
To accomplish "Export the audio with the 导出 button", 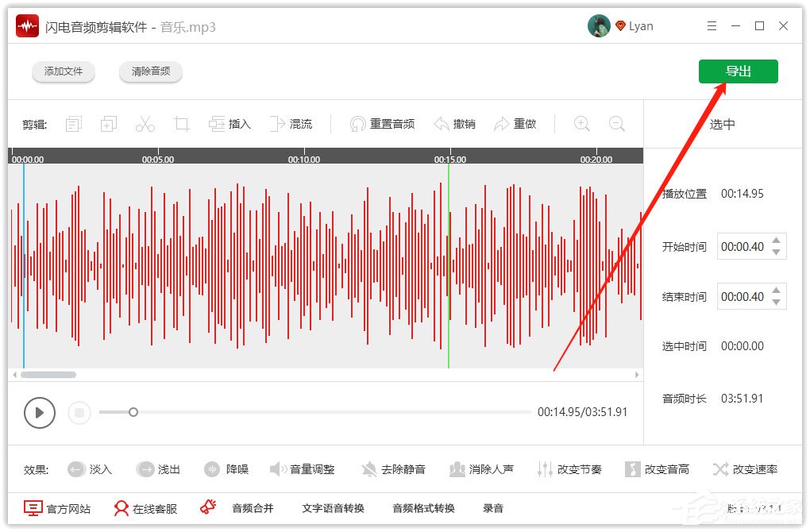I will 738,71.
